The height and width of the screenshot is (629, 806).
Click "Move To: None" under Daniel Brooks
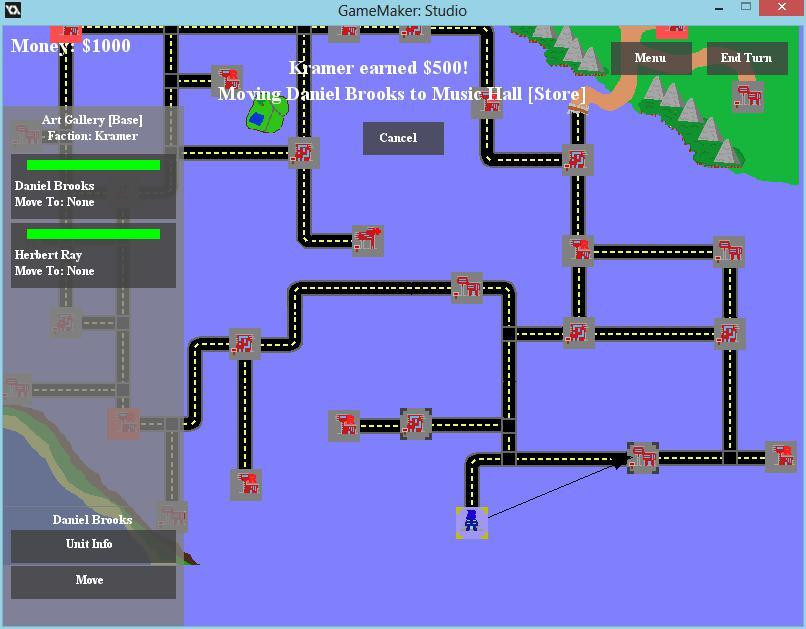[54, 202]
